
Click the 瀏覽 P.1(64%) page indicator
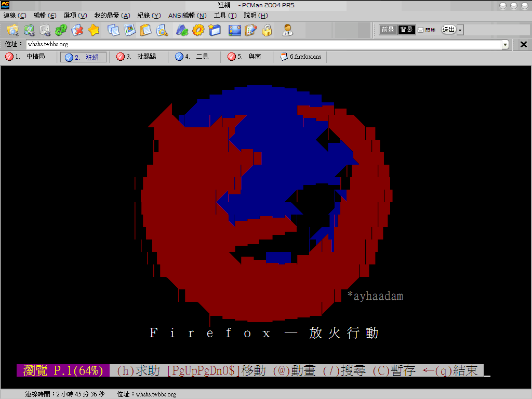click(x=63, y=370)
